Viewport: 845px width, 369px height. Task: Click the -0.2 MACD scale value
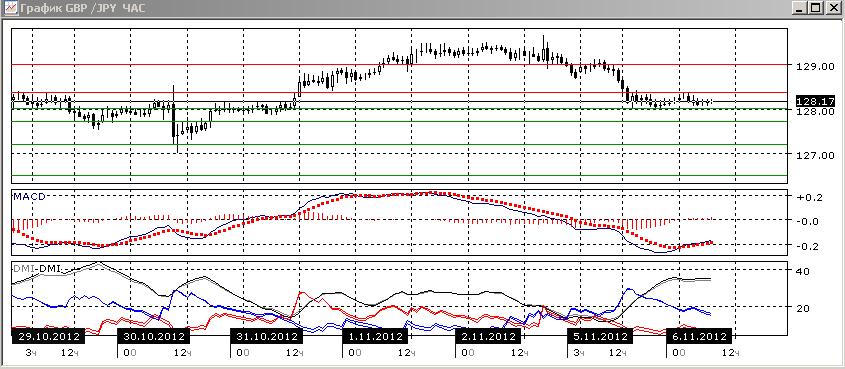pos(807,246)
